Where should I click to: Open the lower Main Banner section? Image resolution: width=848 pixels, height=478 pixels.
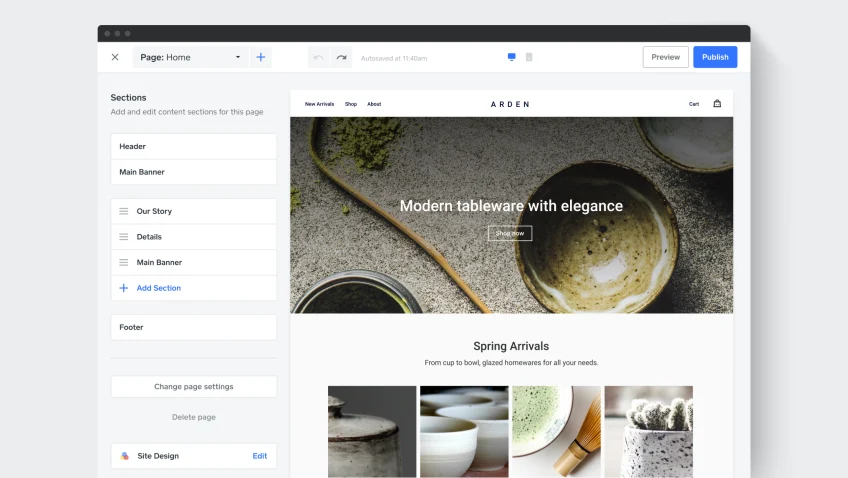pos(194,262)
